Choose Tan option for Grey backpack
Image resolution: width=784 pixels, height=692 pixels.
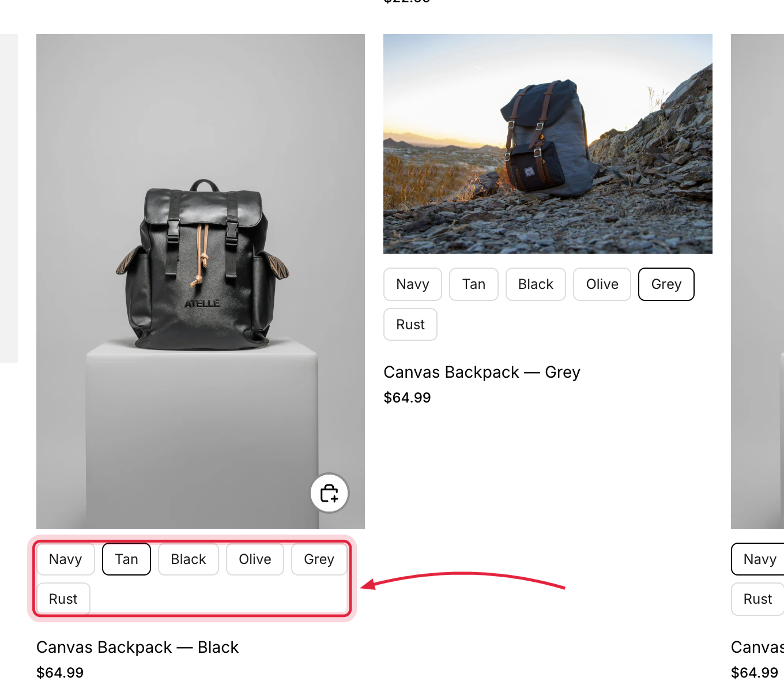(474, 284)
